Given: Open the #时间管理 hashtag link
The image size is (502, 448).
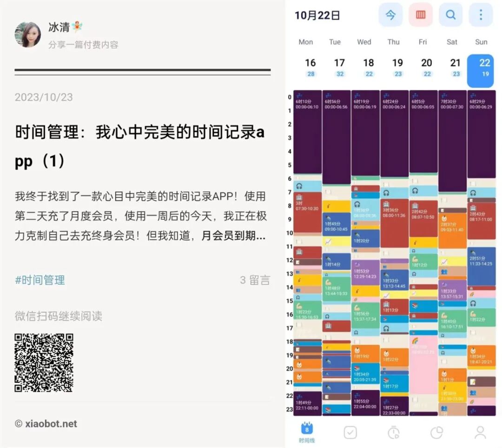Looking at the screenshot, I should pos(40,280).
